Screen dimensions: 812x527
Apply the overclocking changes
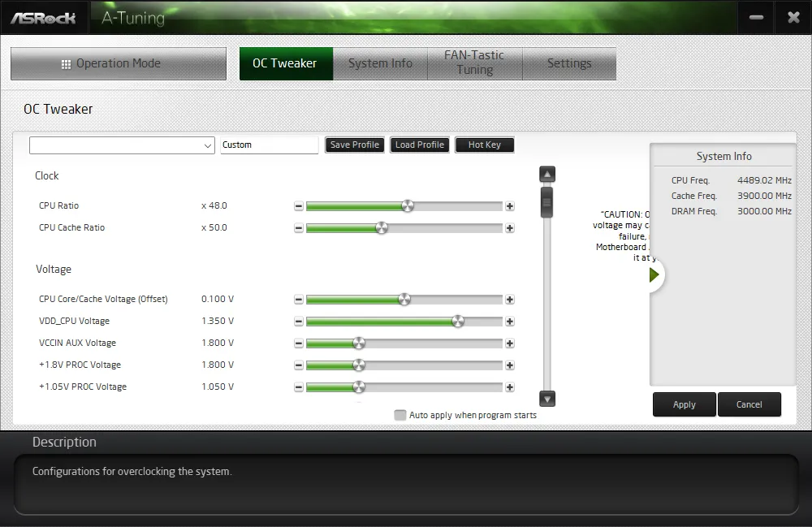tap(684, 404)
